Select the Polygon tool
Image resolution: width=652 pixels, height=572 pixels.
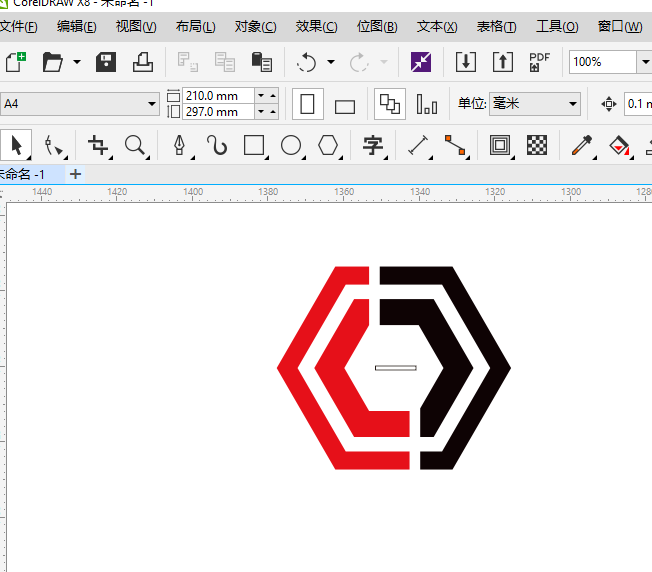coord(328,146)
